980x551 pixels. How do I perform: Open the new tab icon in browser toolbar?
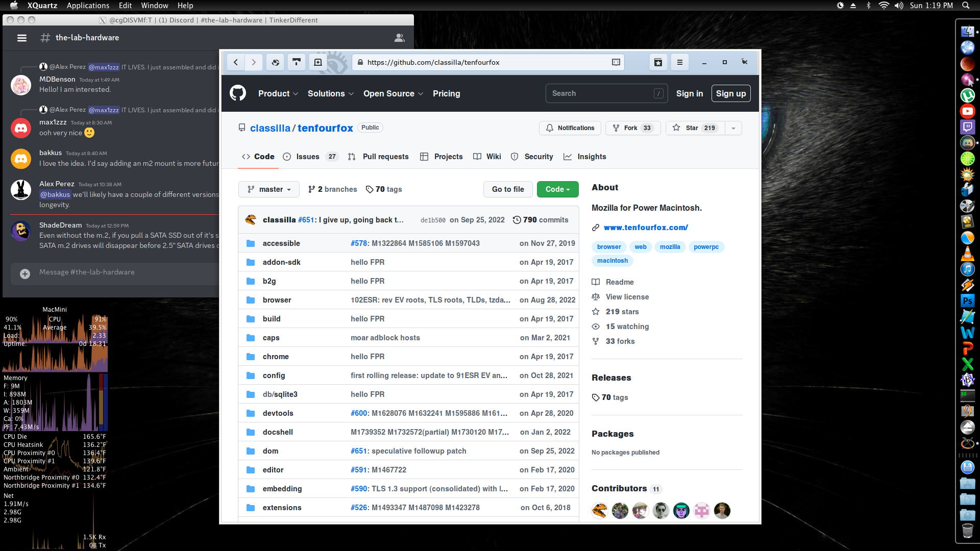pyautogui.click(x=318, y=62)
